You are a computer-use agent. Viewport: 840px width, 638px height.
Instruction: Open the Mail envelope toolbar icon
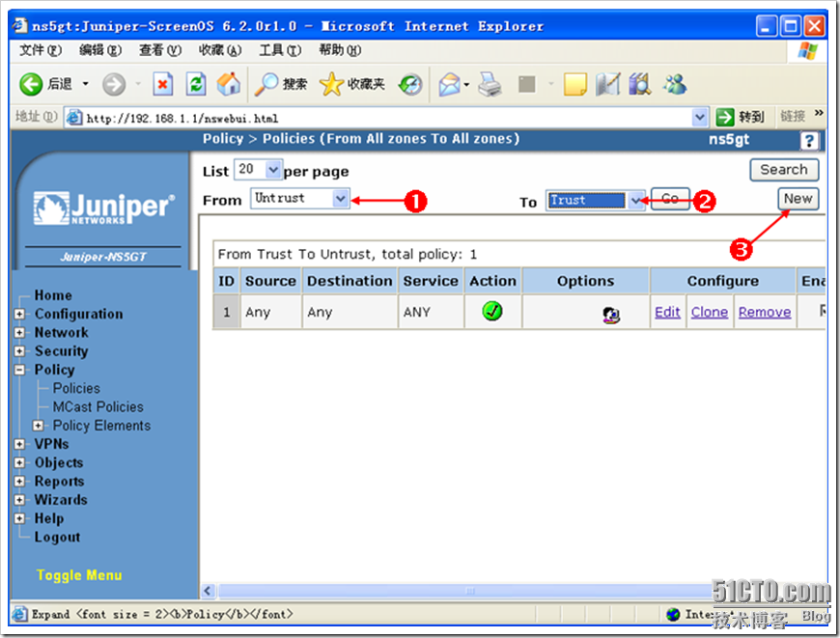(x=450, y=84)
